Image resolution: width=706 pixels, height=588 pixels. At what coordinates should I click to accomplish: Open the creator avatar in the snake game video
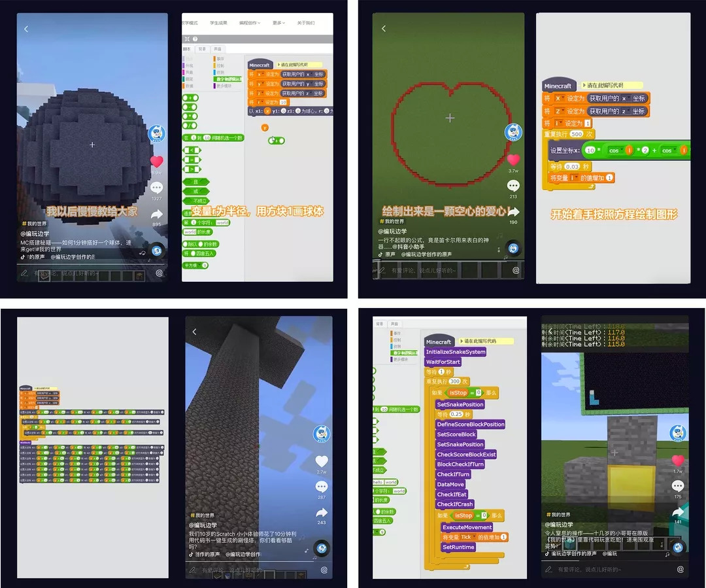678,433
